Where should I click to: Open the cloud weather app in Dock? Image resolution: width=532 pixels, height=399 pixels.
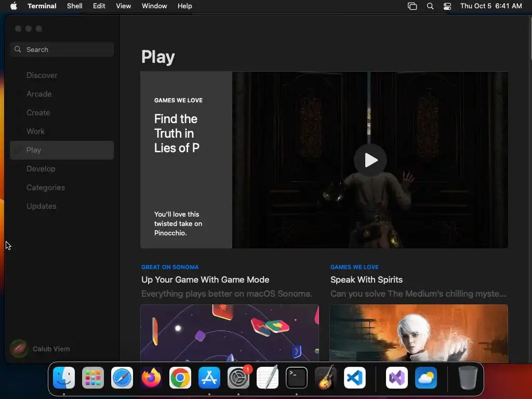pyautogui.click(x=426, y=378)
